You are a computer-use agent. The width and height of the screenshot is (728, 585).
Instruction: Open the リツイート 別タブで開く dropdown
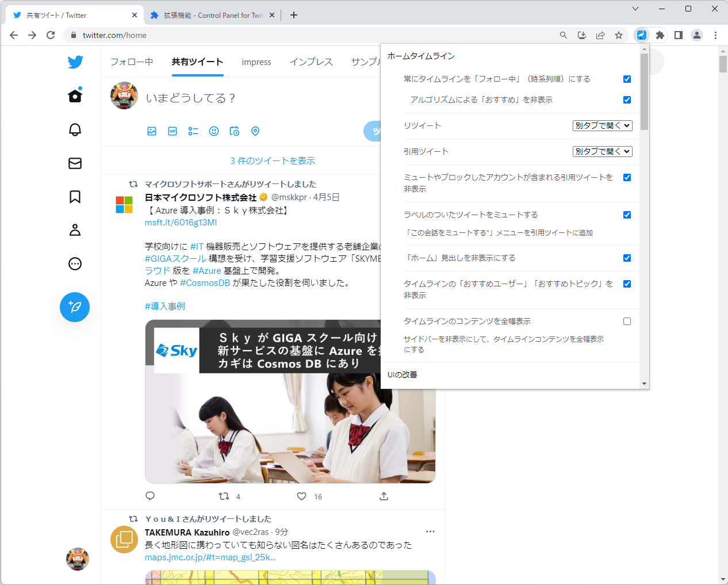click(x=602, y=125)
